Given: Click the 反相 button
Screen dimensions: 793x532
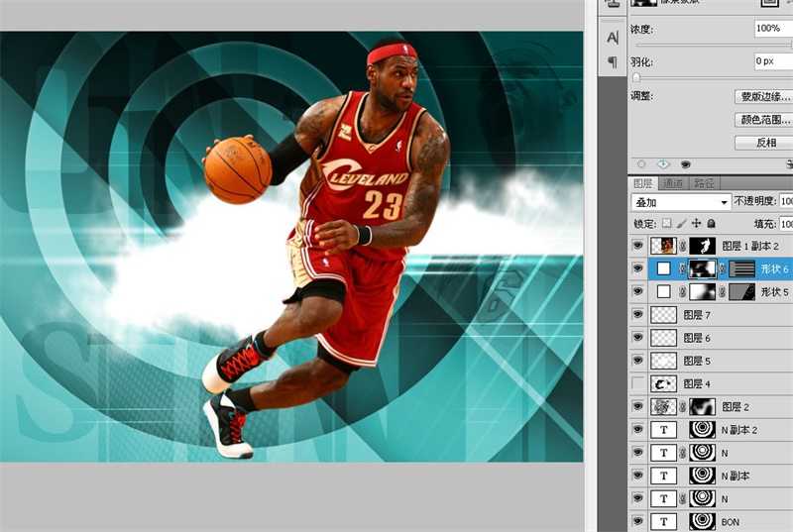Looking at the screenshot, I should tap(765, 143).
